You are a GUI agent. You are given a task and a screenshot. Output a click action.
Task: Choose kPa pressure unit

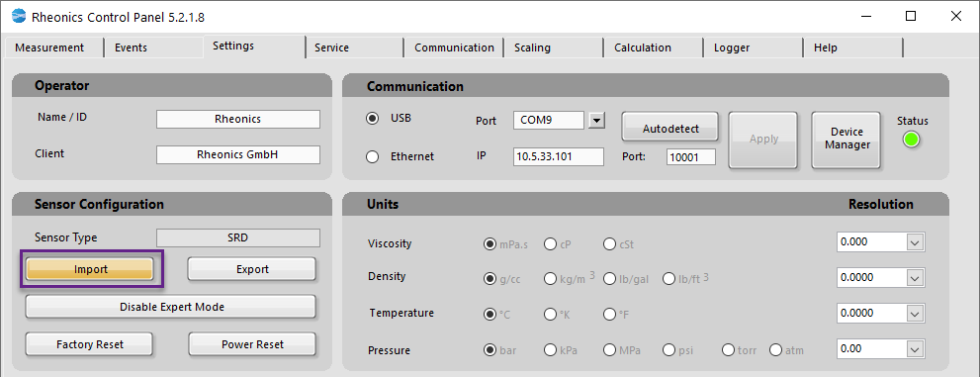[x=550, y=350]
